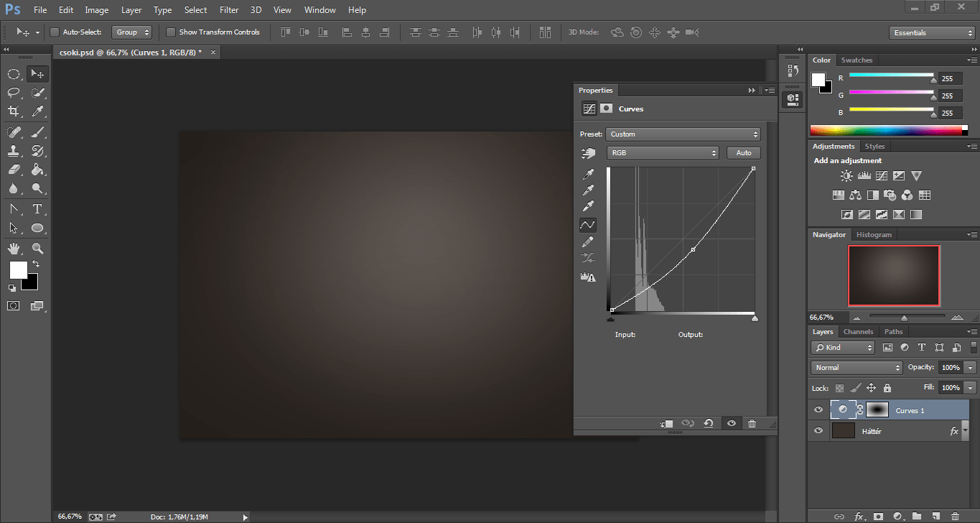Viewport: 980px width, 523px height.
Task: Reset Curves to adjustment defaults
Action: point(709,424)
